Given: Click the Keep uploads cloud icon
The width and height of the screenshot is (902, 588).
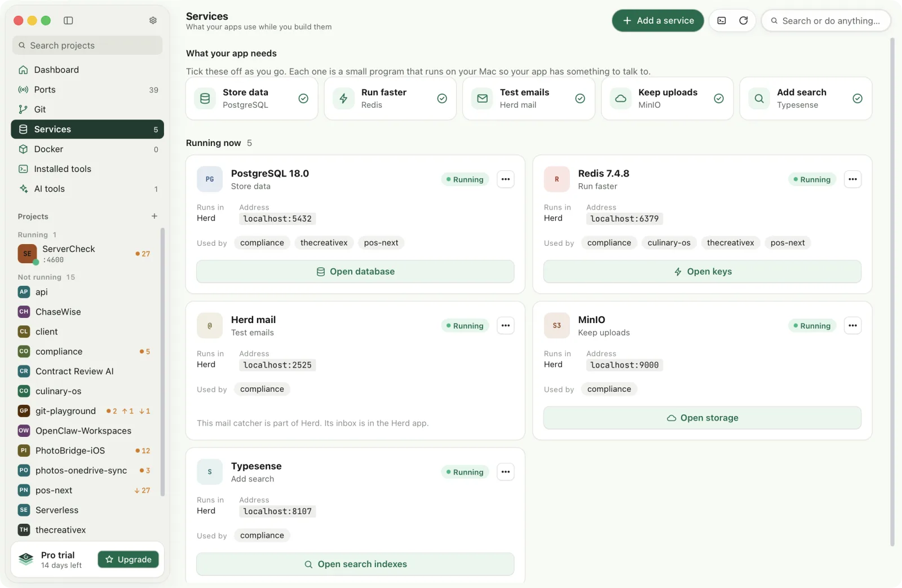Looking at the screenshot, I should (621, 99).
